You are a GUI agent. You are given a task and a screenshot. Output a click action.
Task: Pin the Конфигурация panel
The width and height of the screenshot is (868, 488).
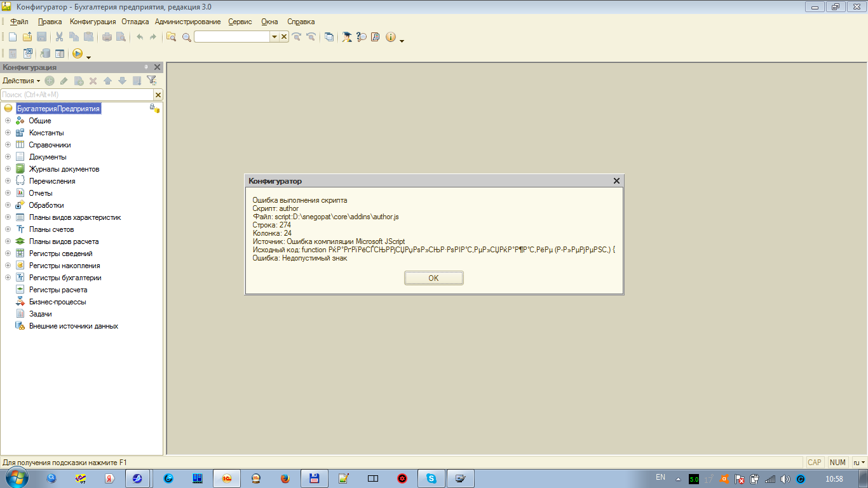pyautogui.click(x=146, y=67)
